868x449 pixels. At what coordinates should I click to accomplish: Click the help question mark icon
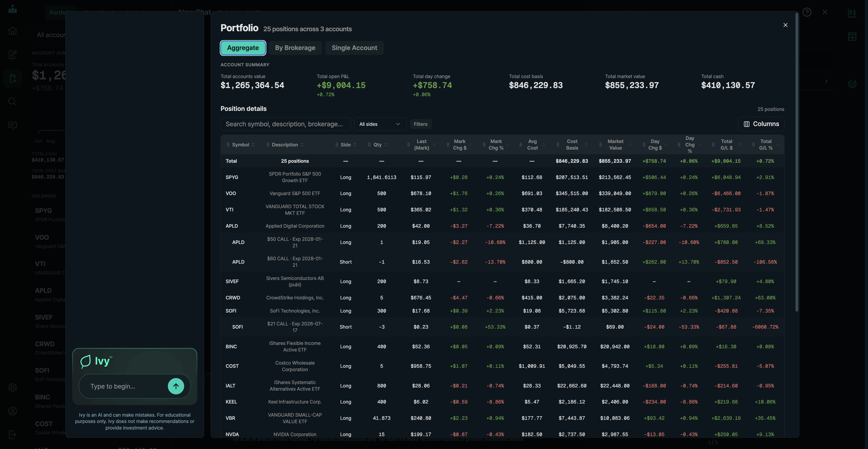pyautogui.click(x=807, y=12)
